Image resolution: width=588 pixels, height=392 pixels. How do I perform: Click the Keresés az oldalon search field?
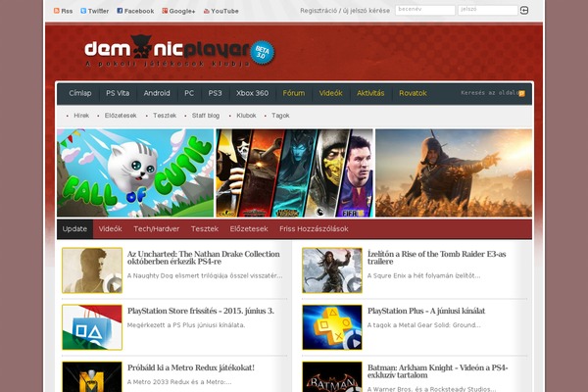point(489,93)
